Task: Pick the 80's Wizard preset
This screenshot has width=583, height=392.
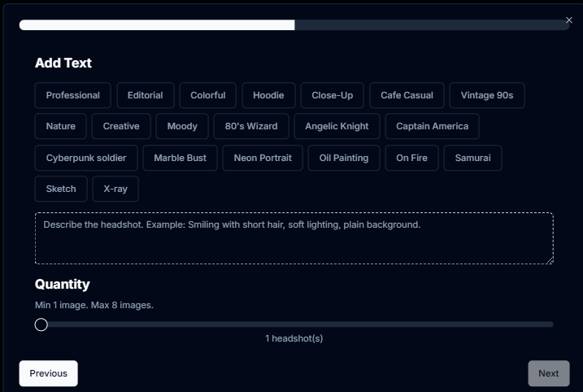Action: [251, 126]
